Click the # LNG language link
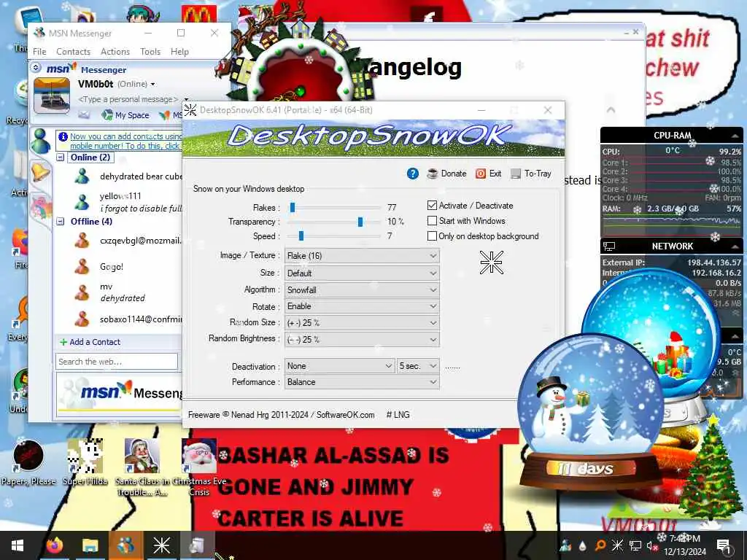 [x=398, y=415]
